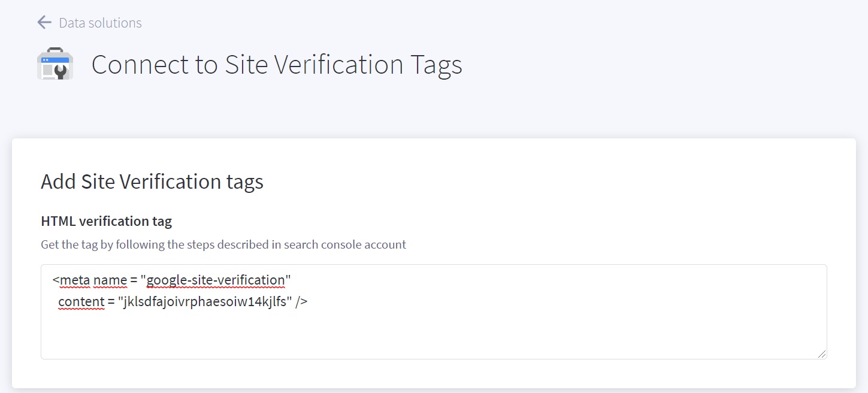The height and width of the screenshot is (393, 868).
Task: Place cursor on the word 'meta'
Action: click(x=75, y=280)
